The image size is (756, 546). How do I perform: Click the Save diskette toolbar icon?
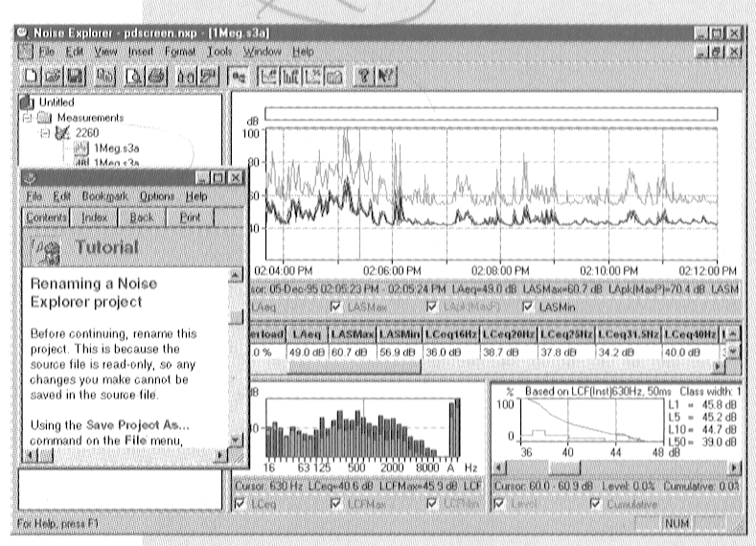tap(75, 77)
